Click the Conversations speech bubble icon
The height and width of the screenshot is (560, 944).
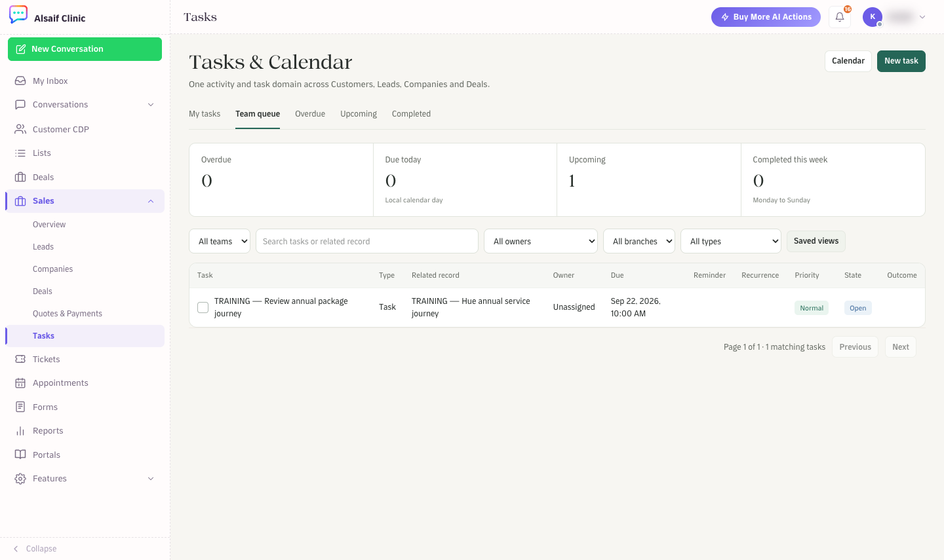(20, 104)
